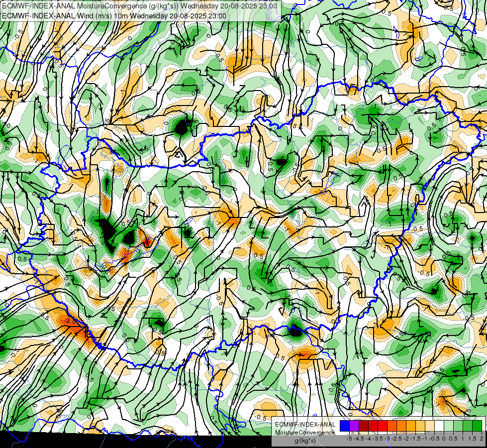This screenshot has height=448, width=487.
Task: Click the darkest green legend swatch
Action: click(x=477, y=426)
